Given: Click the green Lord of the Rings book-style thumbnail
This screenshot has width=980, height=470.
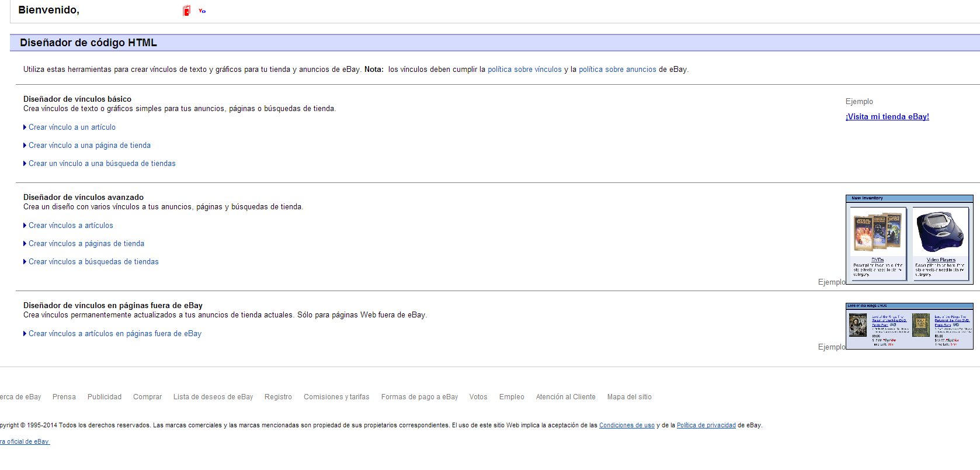Looking at the screenshot, I should click(921, 325).
